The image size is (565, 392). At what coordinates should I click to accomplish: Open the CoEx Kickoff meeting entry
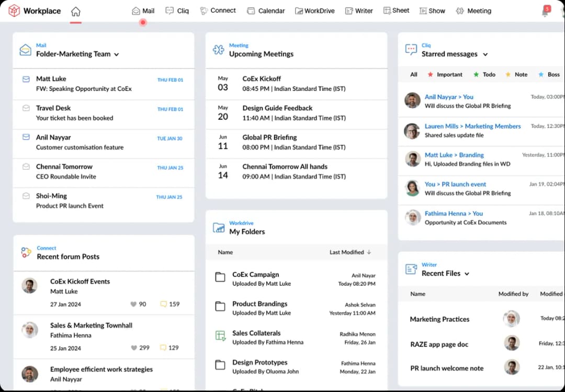click(296, 84)
